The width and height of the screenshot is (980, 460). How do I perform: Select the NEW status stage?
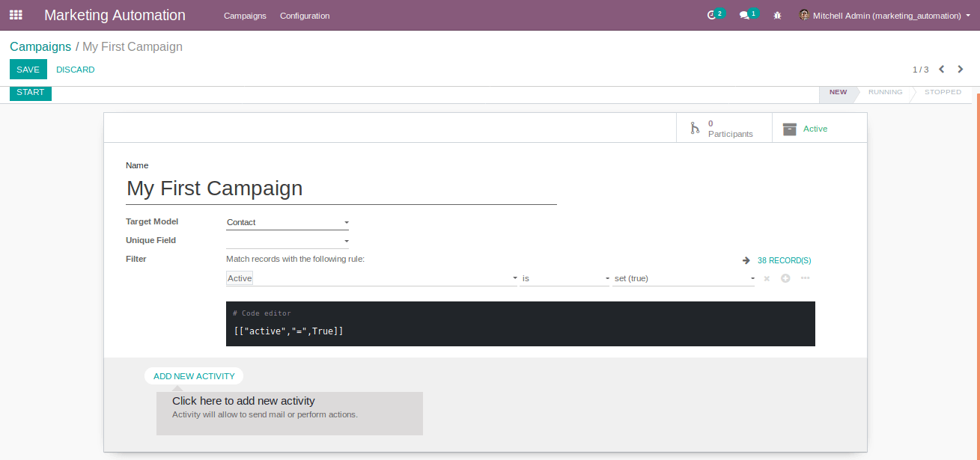point(839,93)
